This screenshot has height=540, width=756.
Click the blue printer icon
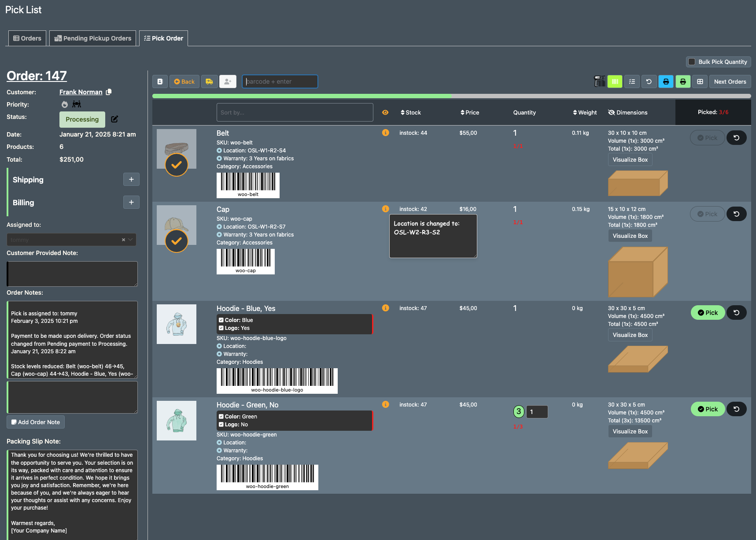click(x=666, y=81)
